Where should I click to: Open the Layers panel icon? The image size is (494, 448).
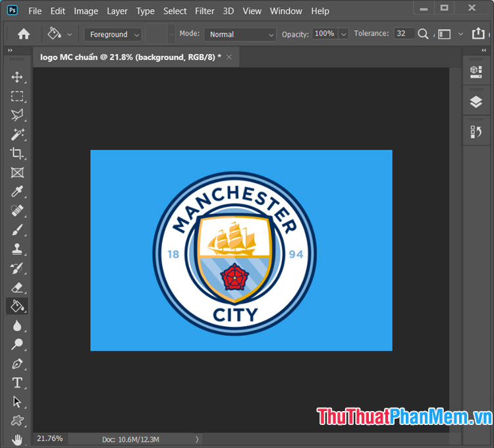point(476,101)
